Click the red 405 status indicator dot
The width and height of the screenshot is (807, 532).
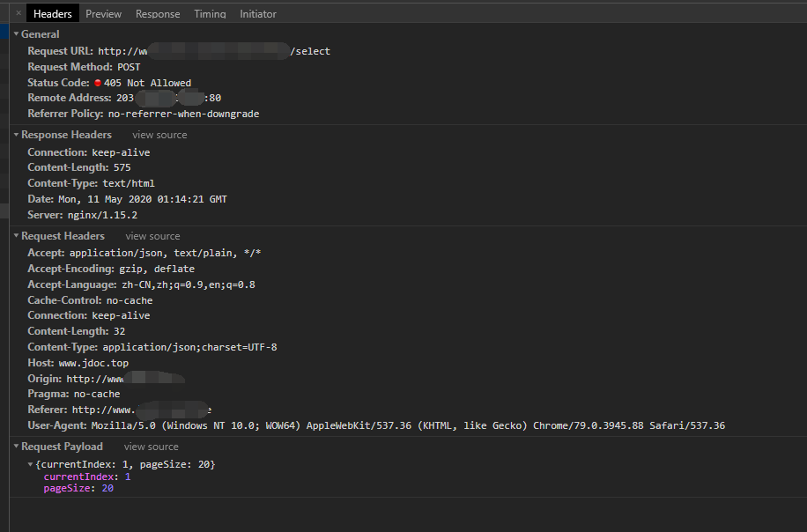pyautogui.click(x=98, y=83)
